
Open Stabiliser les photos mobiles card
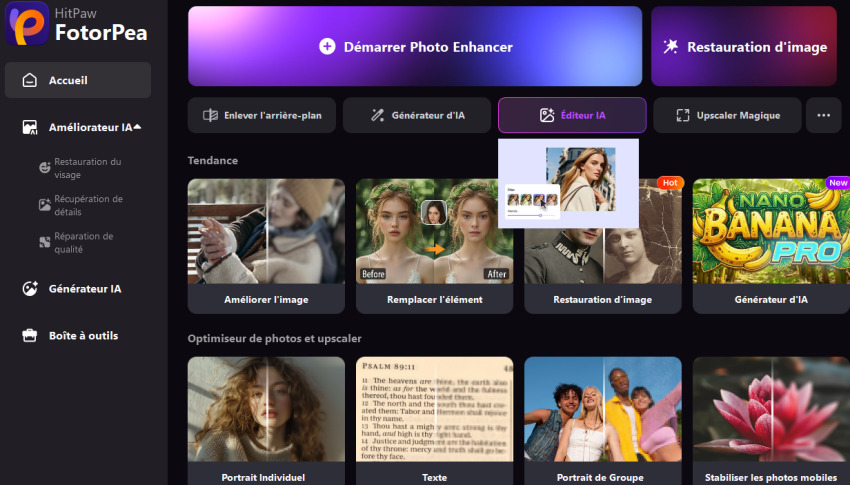771,421
